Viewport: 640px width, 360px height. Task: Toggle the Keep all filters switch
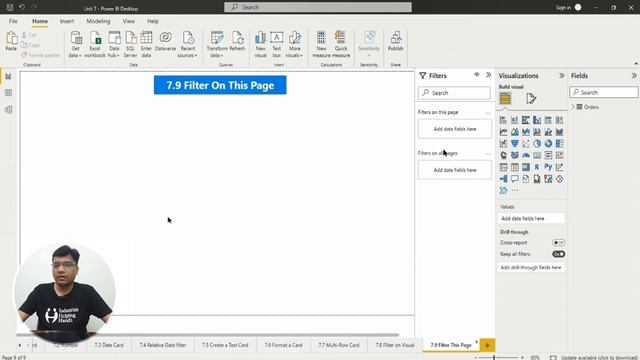tap(558, 254)
